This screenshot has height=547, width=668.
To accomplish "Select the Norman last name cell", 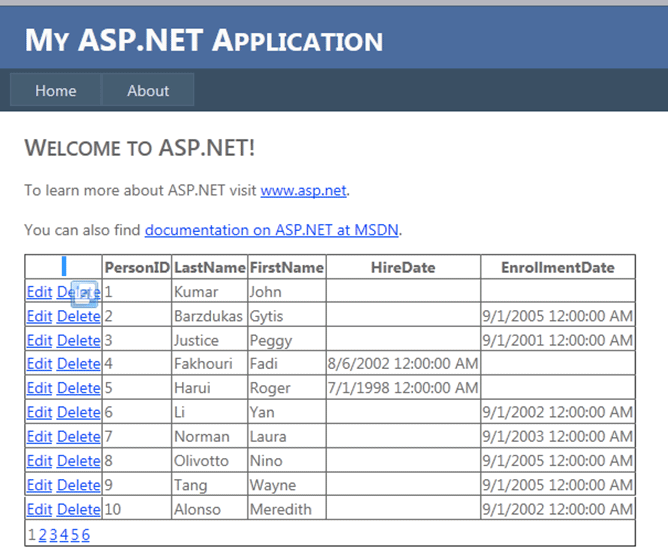I will [x=210, y=436].
